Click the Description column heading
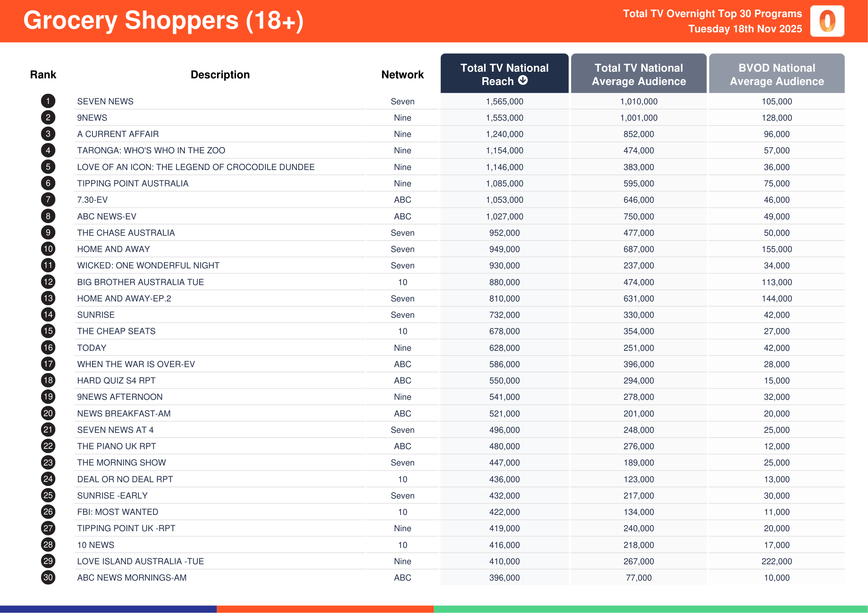 tap(220, 75)
